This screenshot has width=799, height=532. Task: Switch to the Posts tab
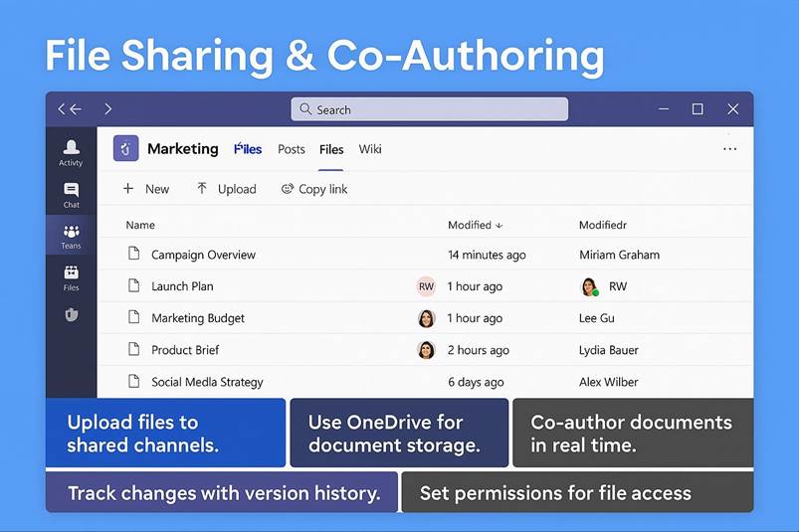click(x=292, y=149)
